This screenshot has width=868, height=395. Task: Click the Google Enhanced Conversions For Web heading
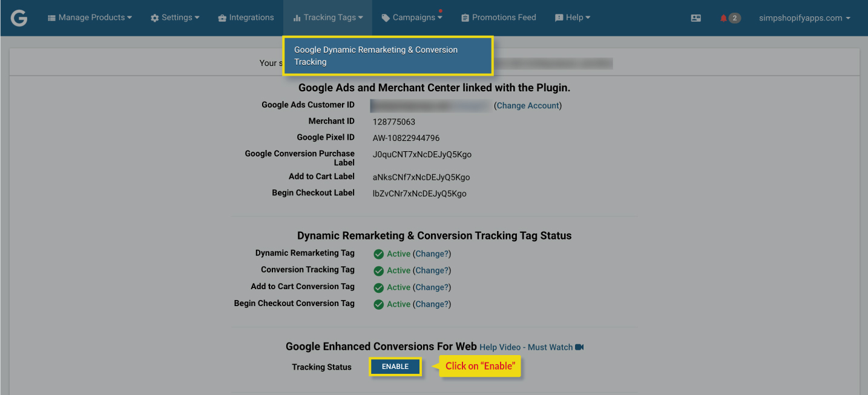tap(381, 347)
